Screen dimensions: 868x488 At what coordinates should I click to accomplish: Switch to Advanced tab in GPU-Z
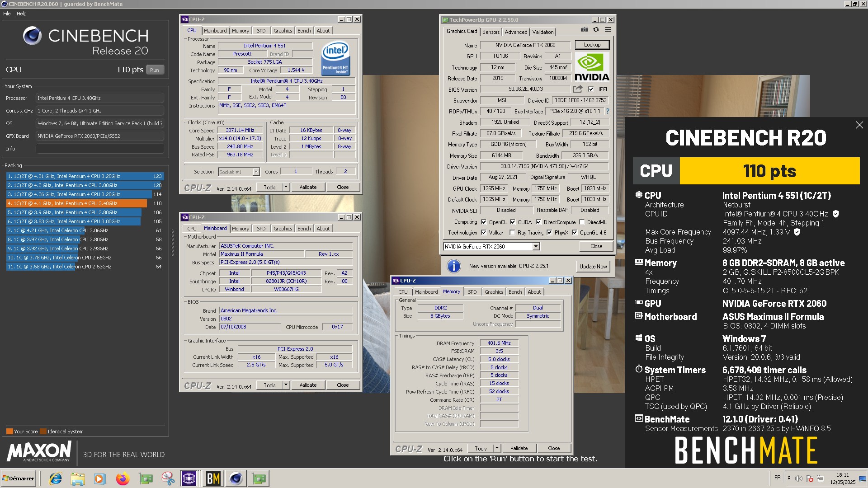click(516, 32)
